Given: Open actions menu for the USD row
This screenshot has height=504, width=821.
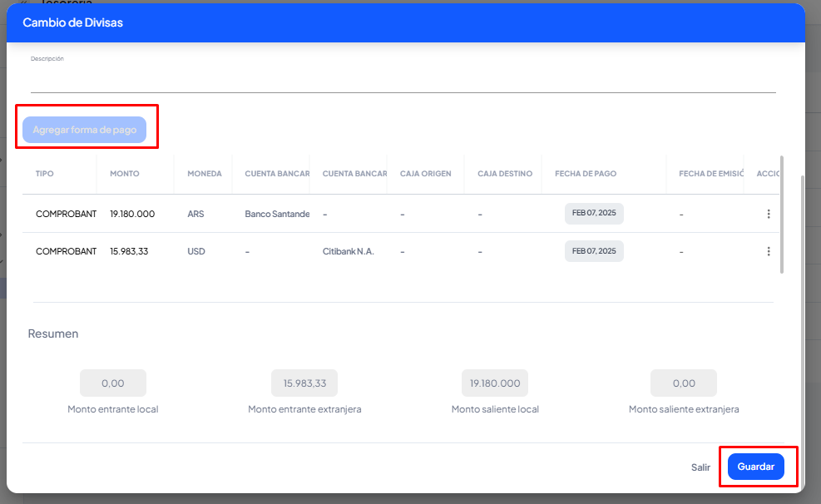Looking at the screenshot, I should (768, 251).
